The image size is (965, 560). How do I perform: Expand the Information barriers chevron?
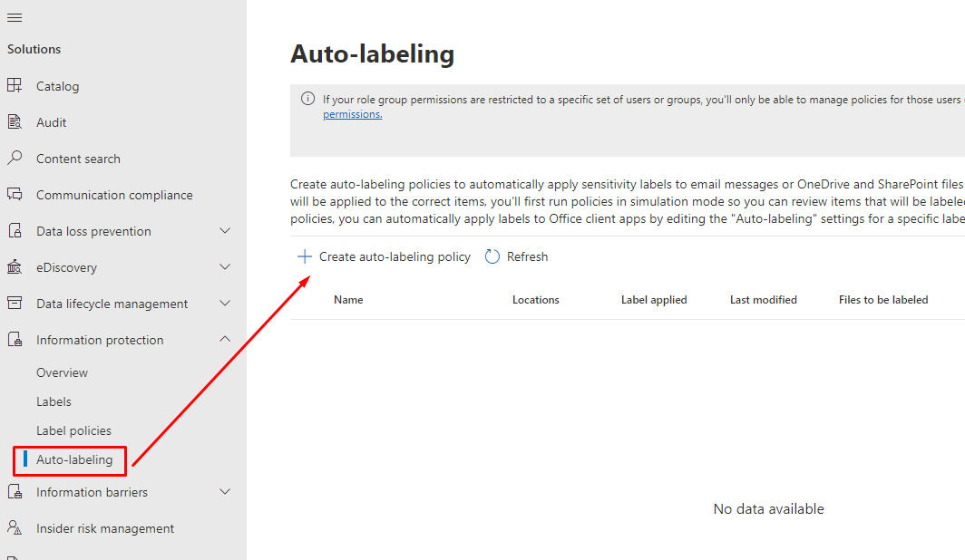pyautogui.click(x=226, y=492)
